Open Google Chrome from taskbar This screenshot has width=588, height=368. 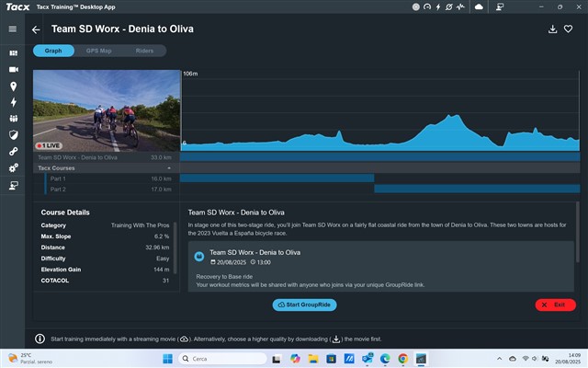pos(403,359)
